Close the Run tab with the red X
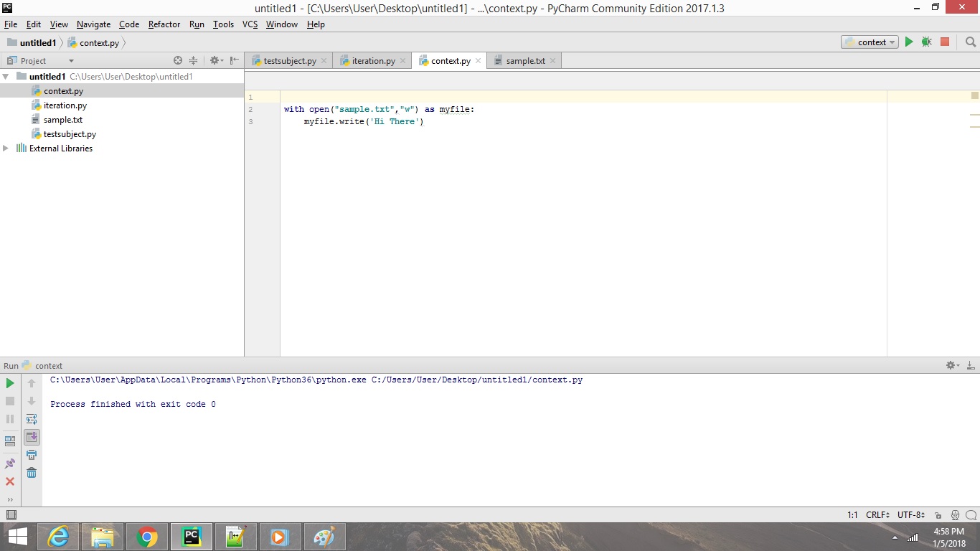 pos(10,481)
